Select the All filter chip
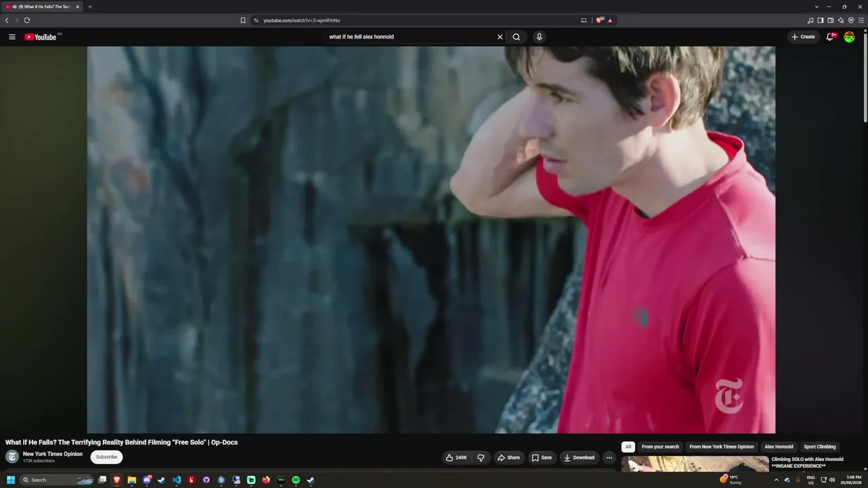 tap(628, 447)
